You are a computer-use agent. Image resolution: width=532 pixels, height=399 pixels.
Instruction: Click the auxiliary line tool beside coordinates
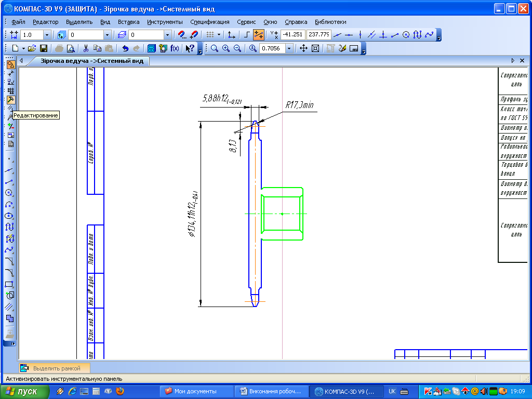coord(338,35)
